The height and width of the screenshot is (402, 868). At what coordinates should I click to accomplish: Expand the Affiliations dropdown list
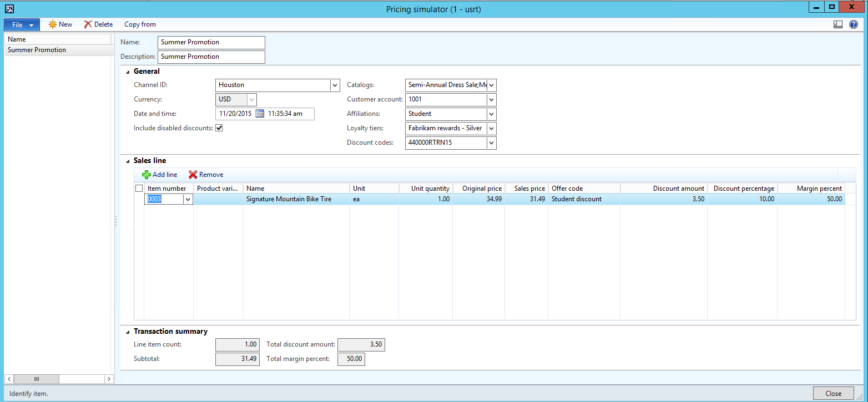click(x=491, y=114)
